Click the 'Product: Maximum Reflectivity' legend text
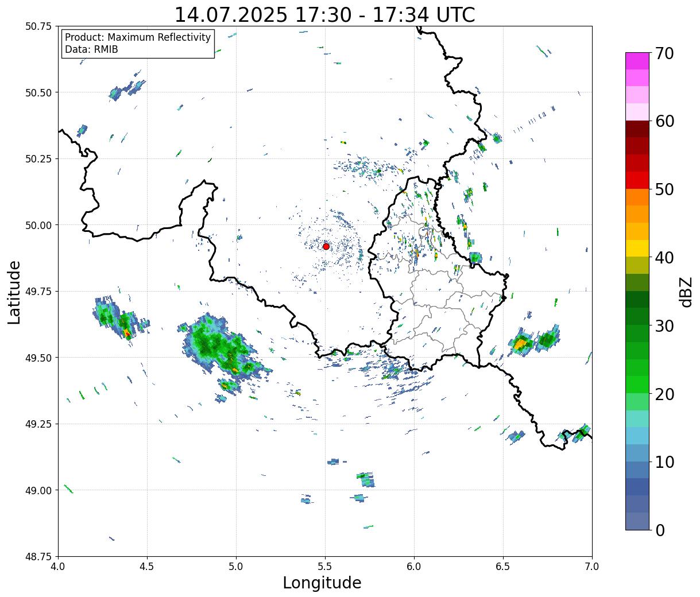Image resolution: width=700 pixels, height=597 pixels. coord(138,37)
